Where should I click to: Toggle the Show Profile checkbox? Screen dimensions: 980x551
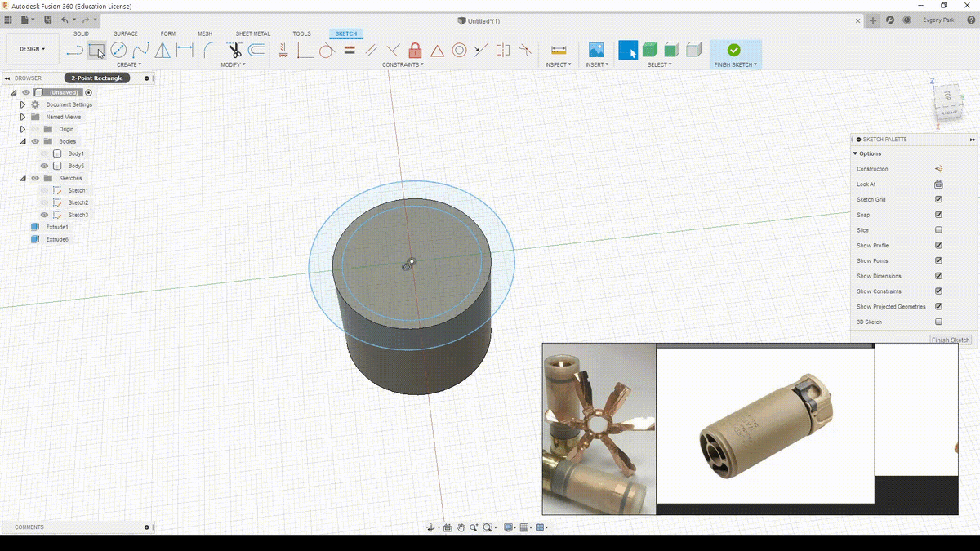coord(938,245)
